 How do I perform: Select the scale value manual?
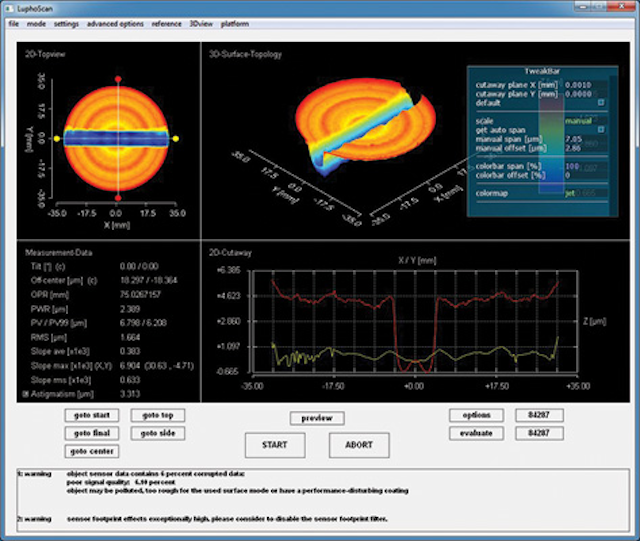click(x=578, y=121)
